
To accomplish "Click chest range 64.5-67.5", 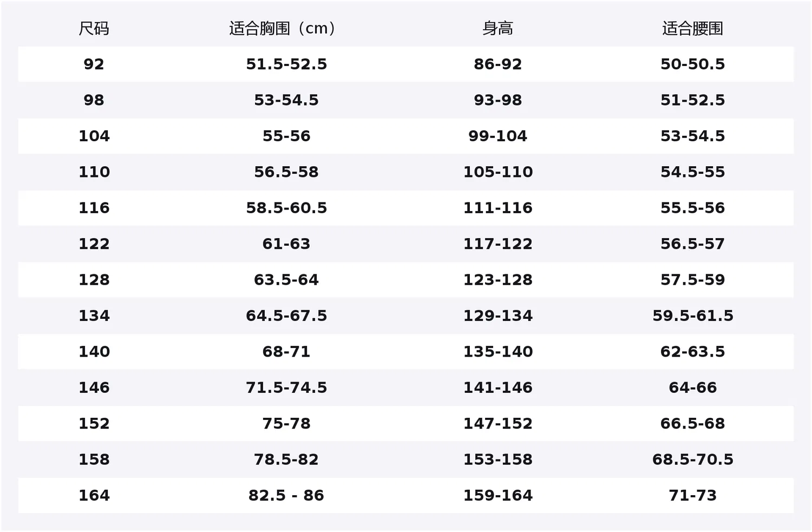I will (x=286, y=316).
